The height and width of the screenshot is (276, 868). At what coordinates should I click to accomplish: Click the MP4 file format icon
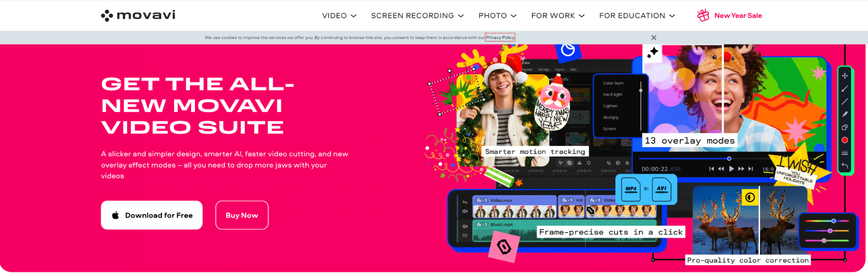pyautogui.click(x=630, y=189)
